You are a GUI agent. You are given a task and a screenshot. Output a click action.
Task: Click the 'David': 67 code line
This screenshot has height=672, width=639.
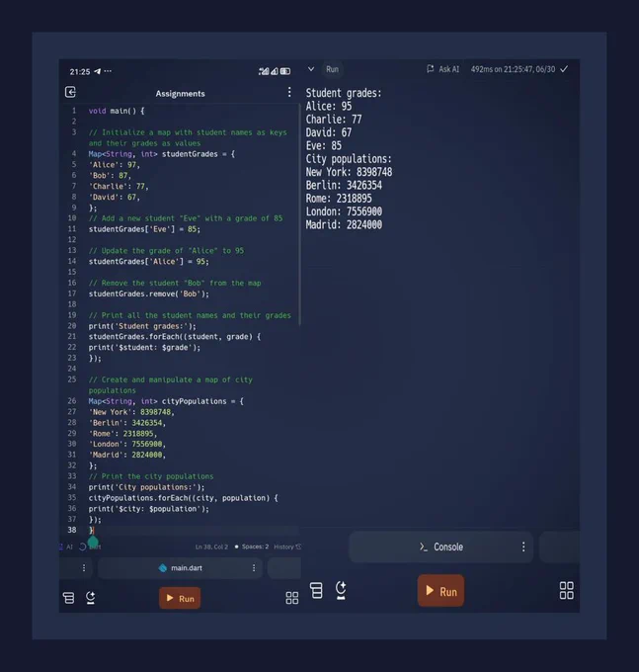(115, 197)
